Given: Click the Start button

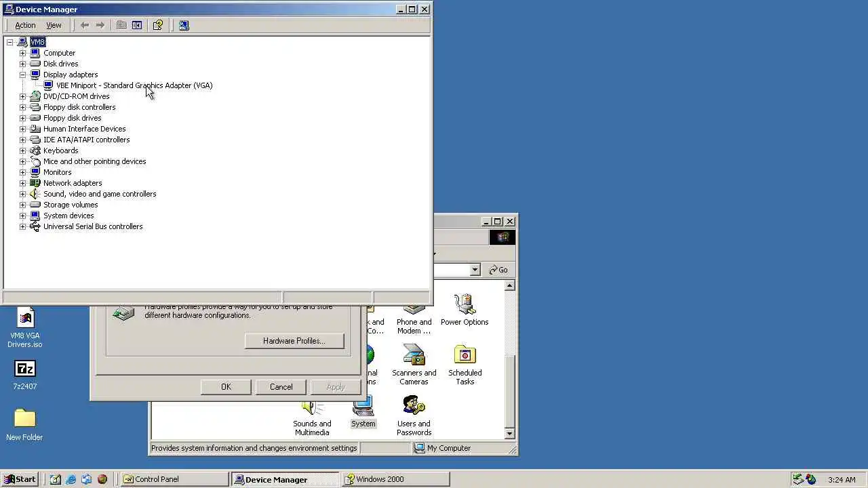Looking at the screenshot, I should click(x=20, y=479).
